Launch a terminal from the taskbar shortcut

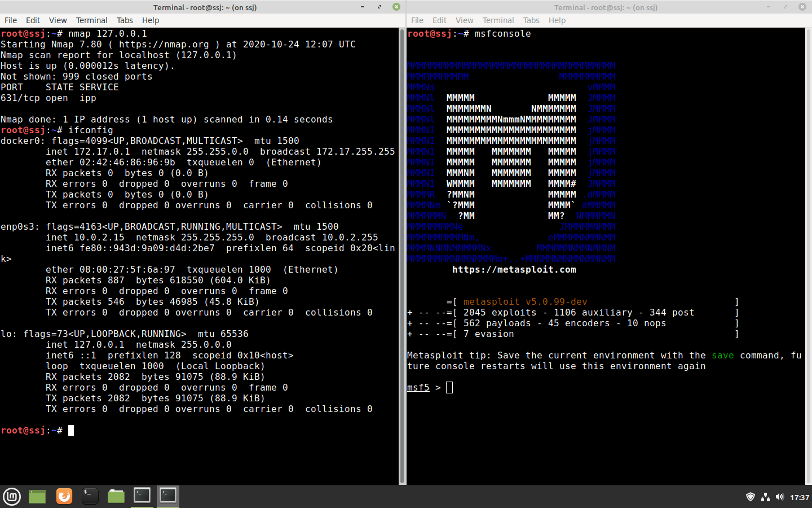pyautogui.click(x=90, y=497)
